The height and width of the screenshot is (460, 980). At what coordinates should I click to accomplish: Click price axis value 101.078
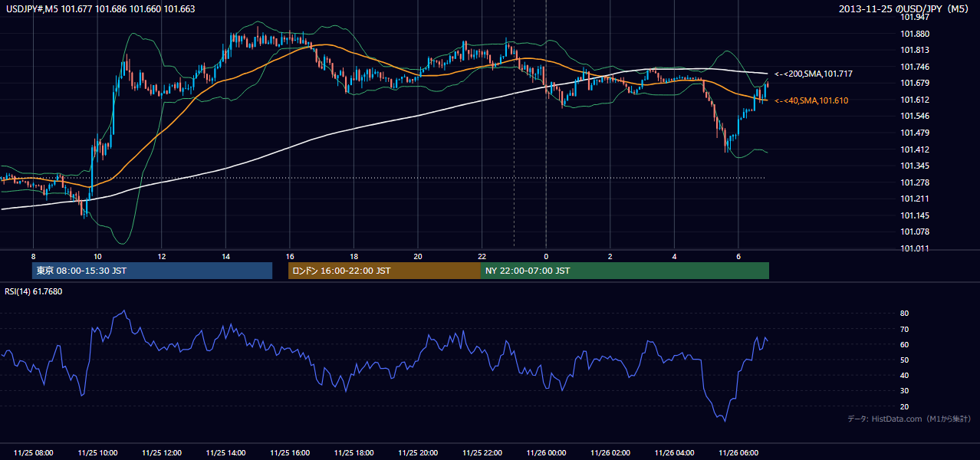pyautogui.click(x=916, y=232)
